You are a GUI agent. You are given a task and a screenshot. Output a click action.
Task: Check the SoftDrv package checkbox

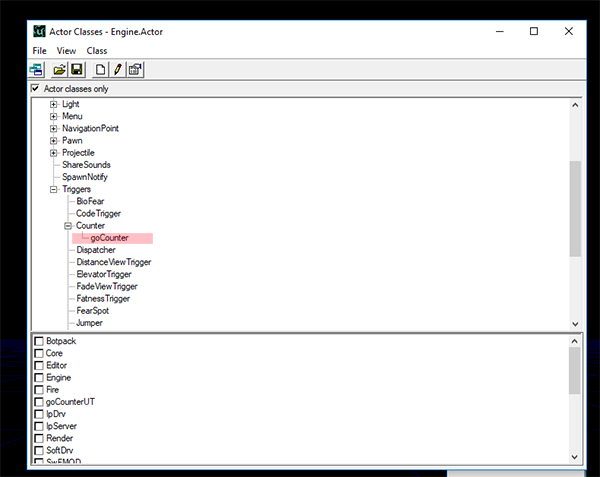click(x=39, y=451)
